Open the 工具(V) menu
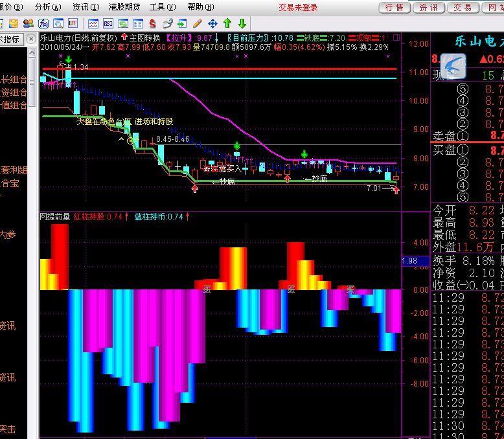 tap(163, 7)
